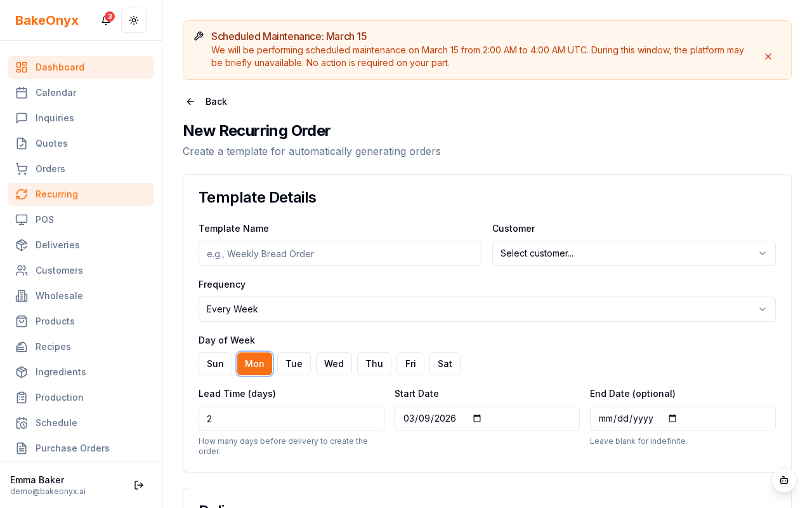Open the End Date date picker
The image size is (812, 508).
point(672,418)
